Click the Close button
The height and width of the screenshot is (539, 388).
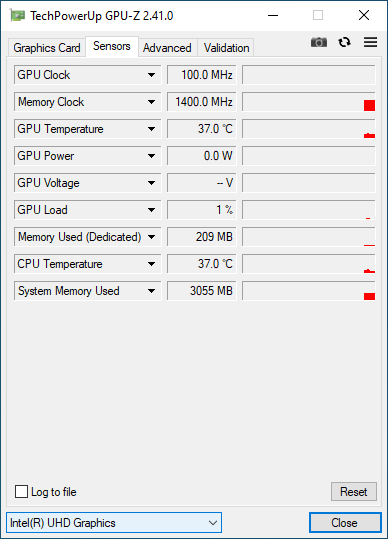[345, 523]
